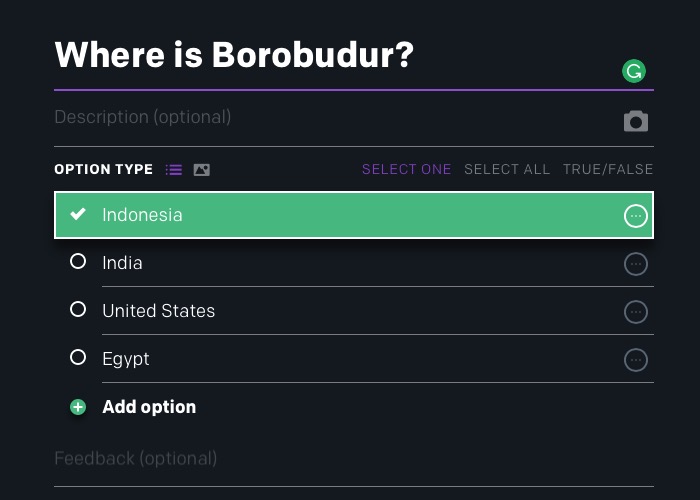The width and height of the screenshot is (700, 500).
Task: Switch to TRUE/FALSE mode
Action: (608, 169)
